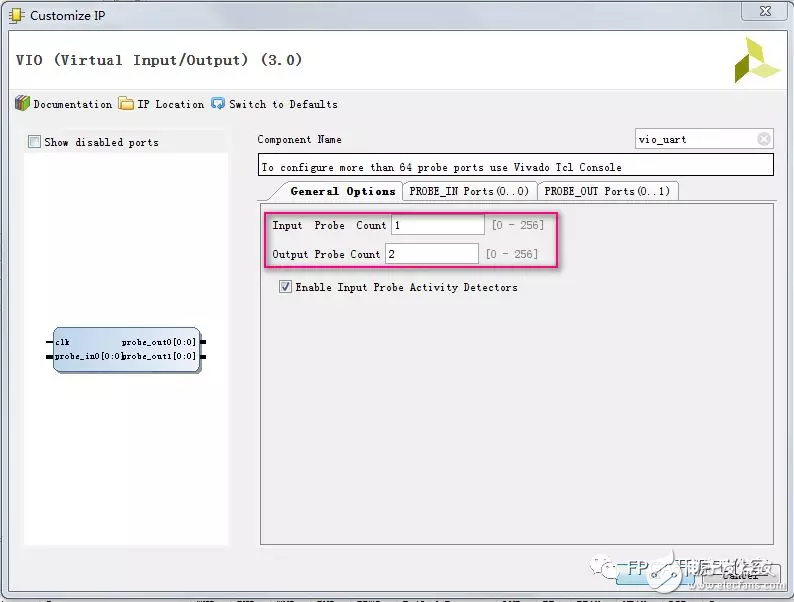This screenshot has height=602, width=794.
Task: Open IP Location settings
Action: click(171, 104)
